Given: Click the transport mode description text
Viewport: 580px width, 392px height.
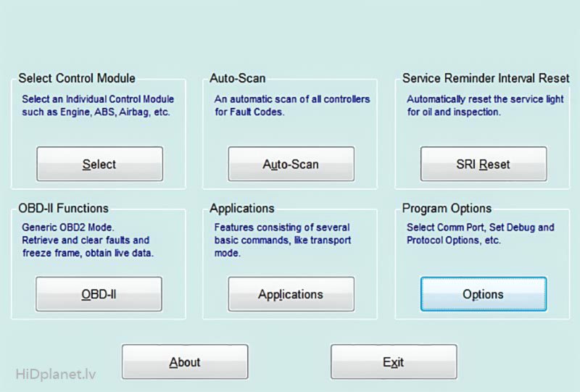Looking at the screenshot, I should [282, 240].
